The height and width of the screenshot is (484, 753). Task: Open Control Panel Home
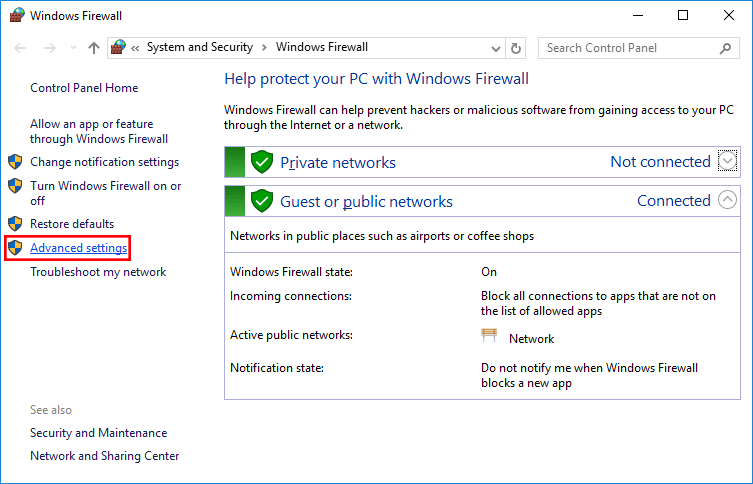coord(84,88)
